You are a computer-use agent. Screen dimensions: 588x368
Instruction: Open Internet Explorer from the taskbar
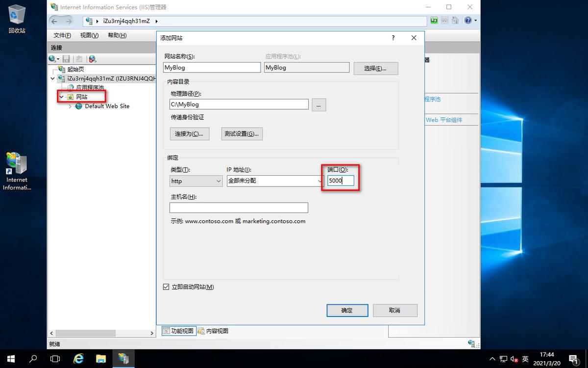tap(78, 359)
